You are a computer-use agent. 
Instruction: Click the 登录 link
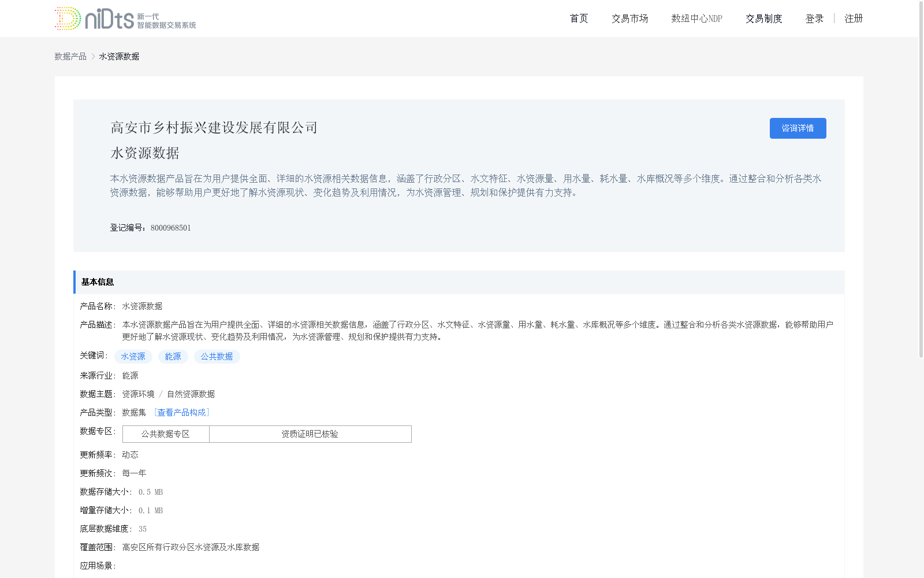814,18
